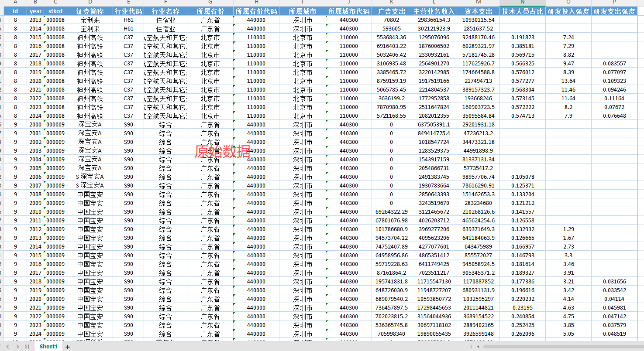Select column A header
The height and width of the screenshot is (351, 644).
point(15,3)
